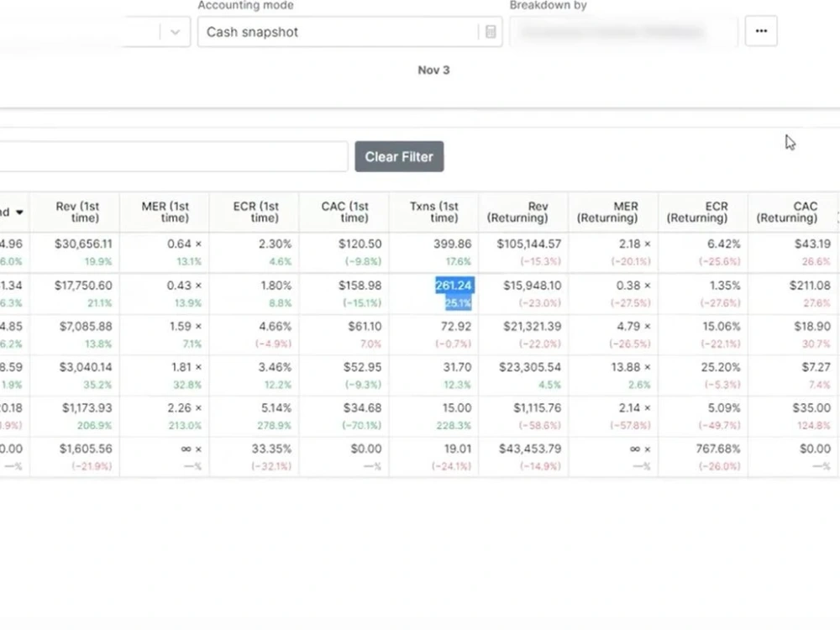Click the 15.06% returning ECR value
Screen dimensions: 840x630
pyautogui.click(x=722, y=326)
